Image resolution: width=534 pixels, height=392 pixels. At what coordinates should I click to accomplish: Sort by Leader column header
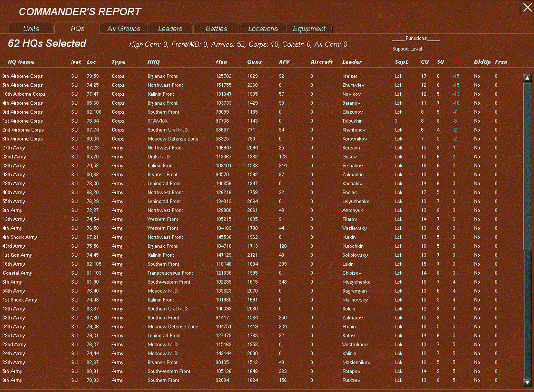[352, 62]
